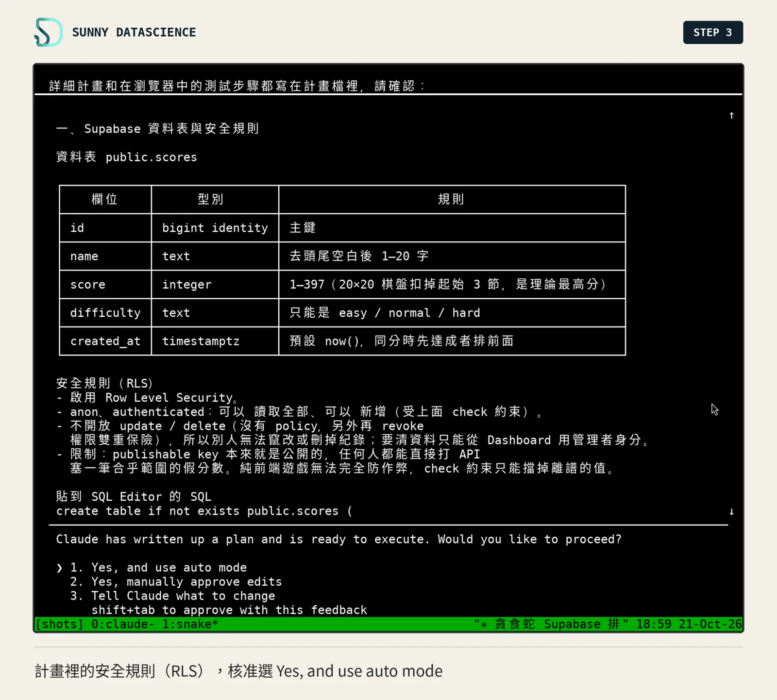Click the "created_at" table cell
The width and height of the screenshot is (777, 700).
coord(105,341)
